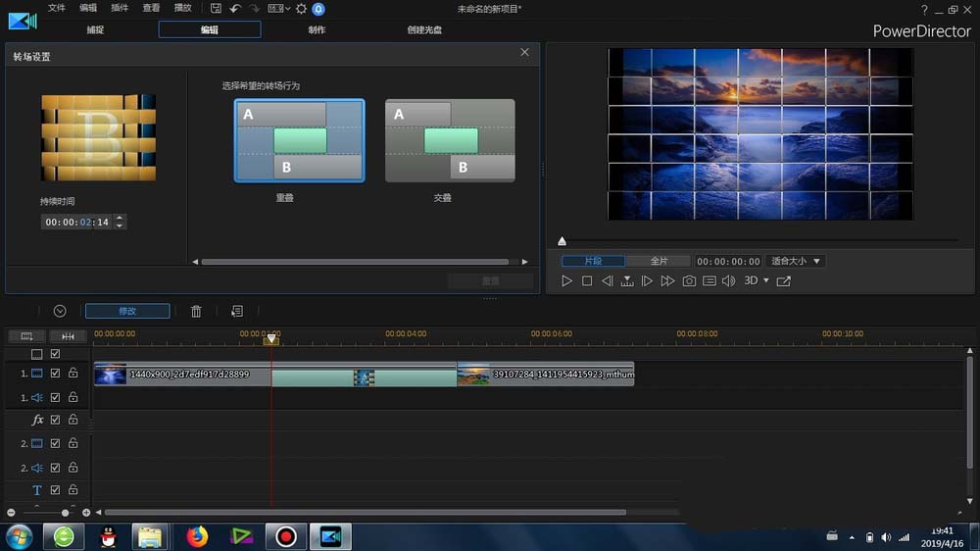Open the 文件 menu
The width and height of the screenshot is (980, 551).
[57, 8]
